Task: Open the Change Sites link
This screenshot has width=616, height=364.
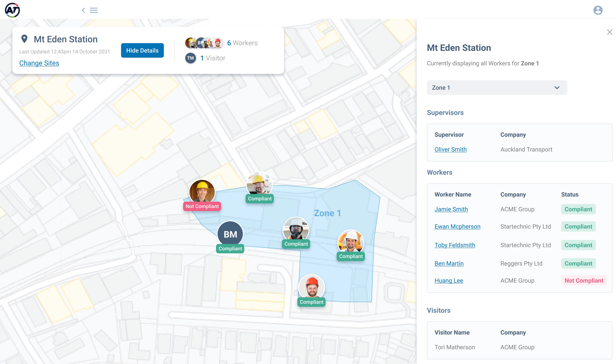Action: (x=39, y=63)
